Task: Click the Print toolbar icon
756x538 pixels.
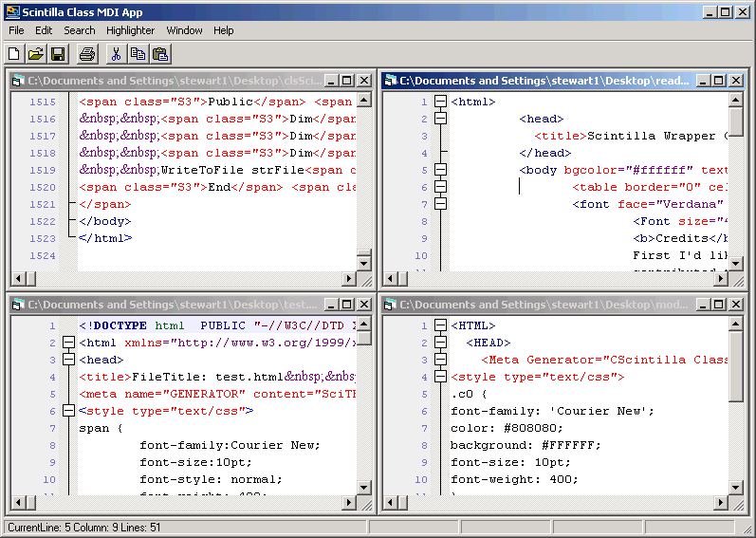Action: [x=87, y=54]
